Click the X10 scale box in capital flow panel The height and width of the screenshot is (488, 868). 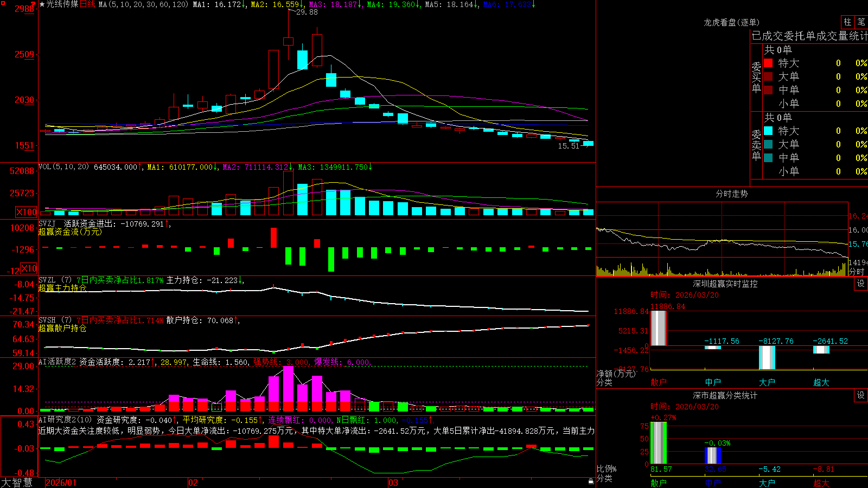click(29, 268)
